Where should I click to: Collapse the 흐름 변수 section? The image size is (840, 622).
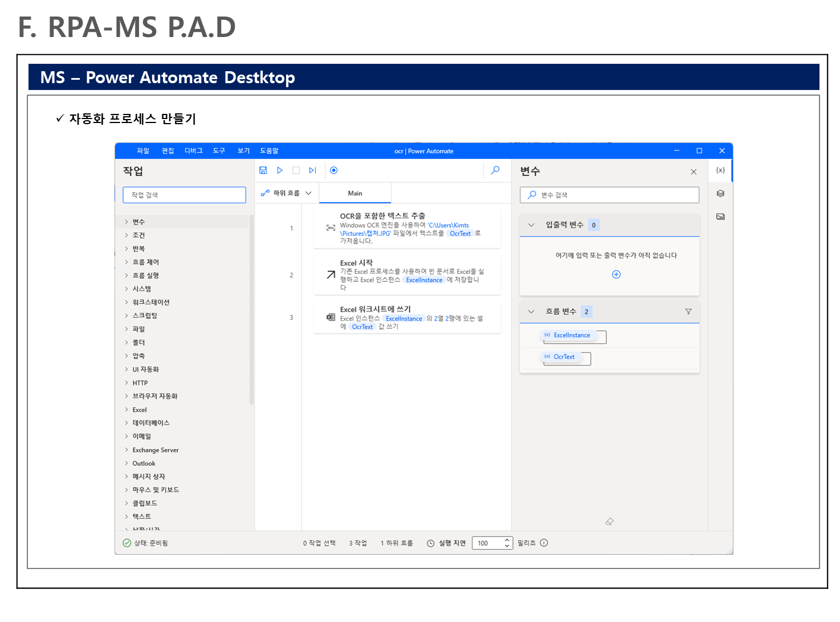pos(531,312)
